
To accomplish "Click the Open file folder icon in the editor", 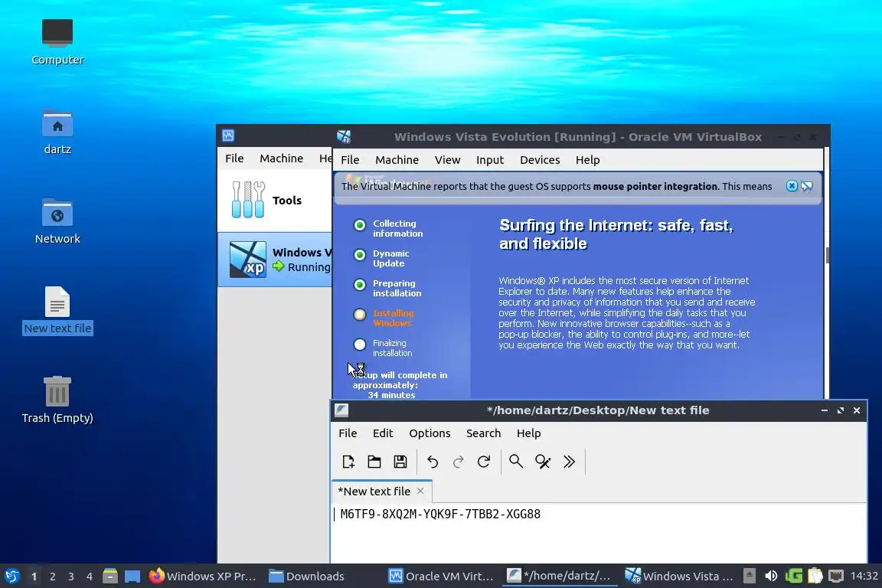I will [374, 462].
